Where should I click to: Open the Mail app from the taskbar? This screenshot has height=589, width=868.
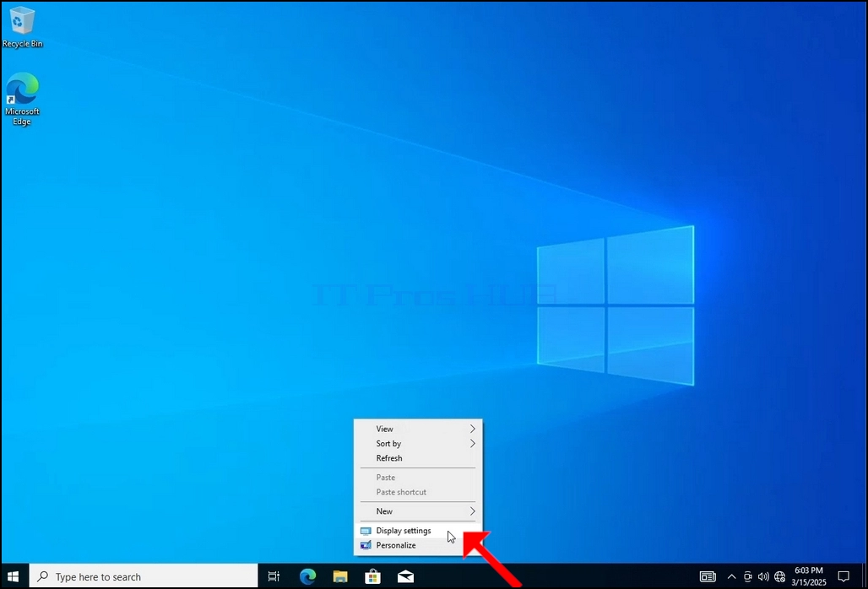pyautogui.click(x=406, y=577)
